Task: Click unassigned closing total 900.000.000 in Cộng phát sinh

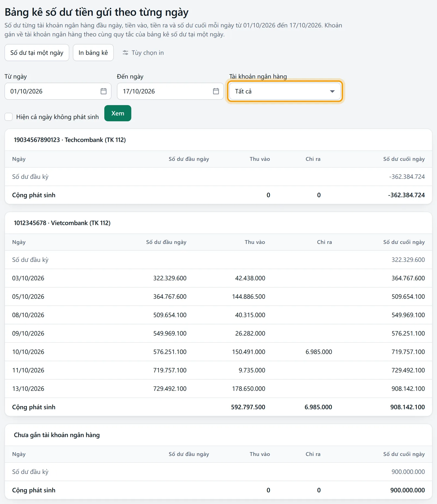Action: click(408, 490)
